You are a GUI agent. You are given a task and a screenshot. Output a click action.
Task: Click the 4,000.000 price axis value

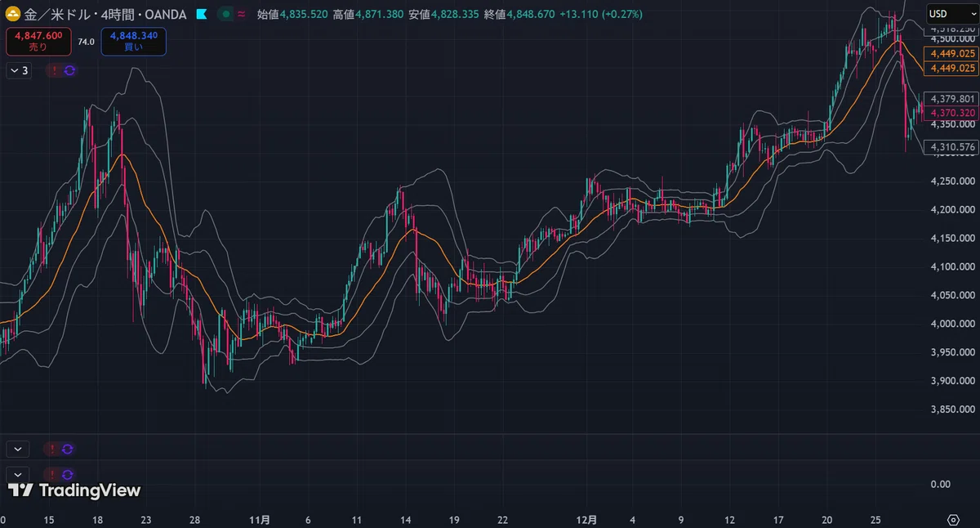(x=953, y=324)
